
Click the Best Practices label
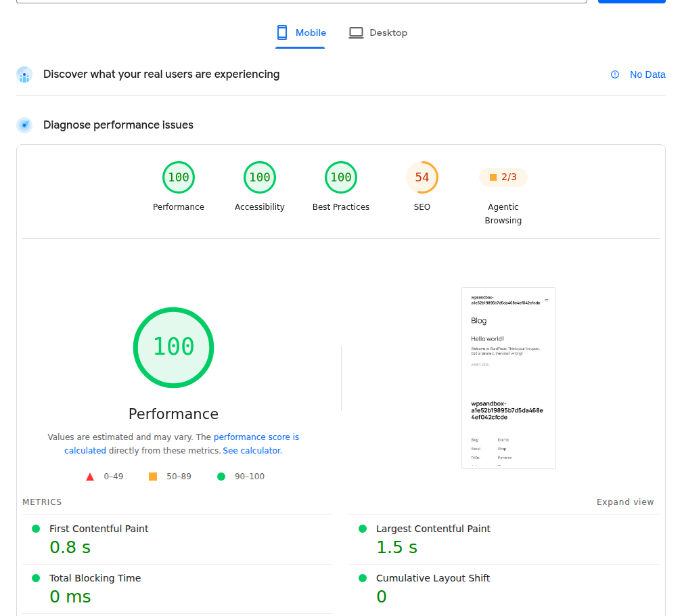coord(341,207)
